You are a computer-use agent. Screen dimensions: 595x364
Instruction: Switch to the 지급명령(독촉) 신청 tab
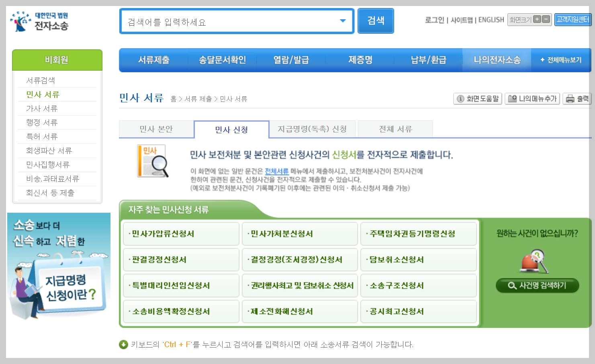click(x=312, y=129)
